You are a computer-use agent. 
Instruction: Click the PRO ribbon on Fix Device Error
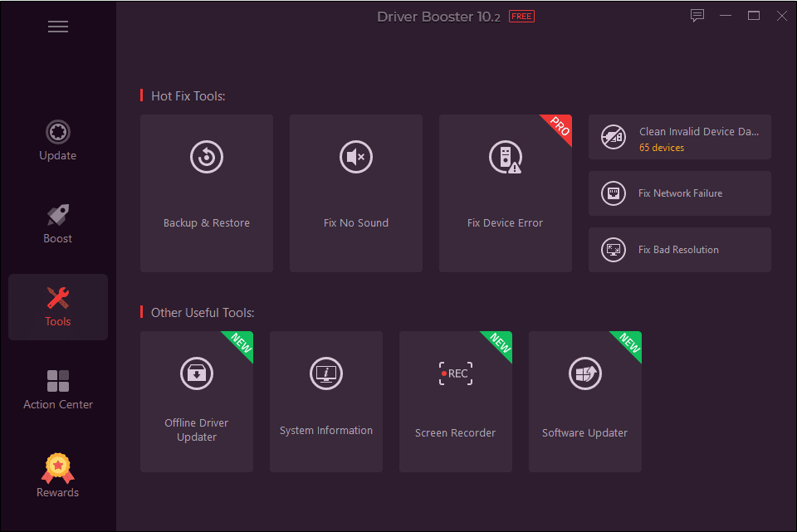point(560,126)
